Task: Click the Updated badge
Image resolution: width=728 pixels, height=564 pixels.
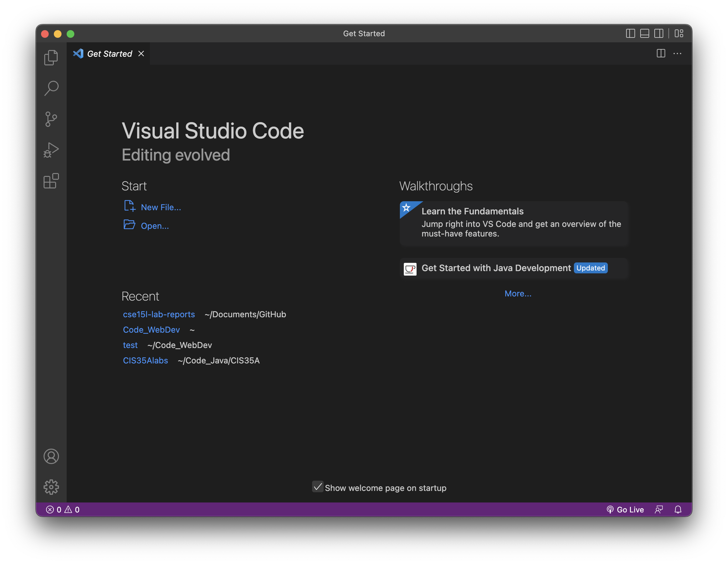Action: click(x=591, y=268)
